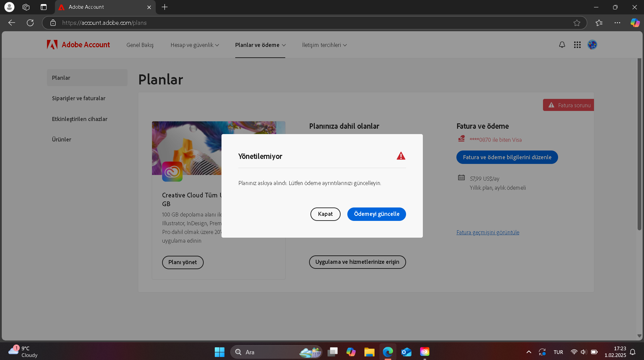Click the Edge icon on the taskbar

[388, 352]
